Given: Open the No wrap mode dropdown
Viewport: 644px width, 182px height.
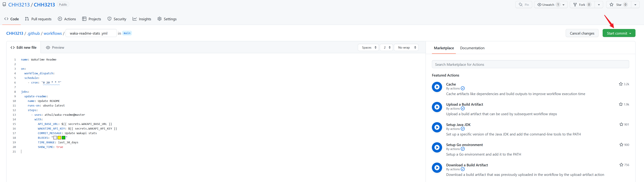Looking at the screenshot, I should coord(406,48).
